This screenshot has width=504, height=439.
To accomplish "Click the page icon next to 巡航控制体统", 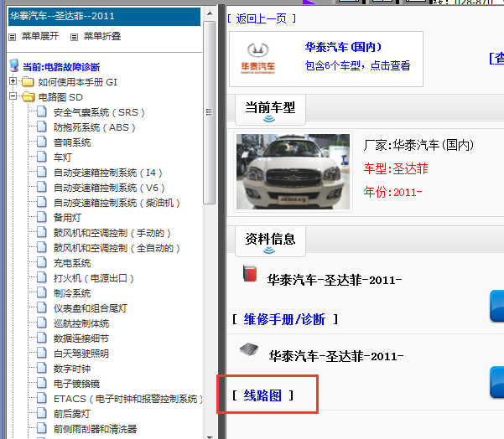I will tap(41, 323).
